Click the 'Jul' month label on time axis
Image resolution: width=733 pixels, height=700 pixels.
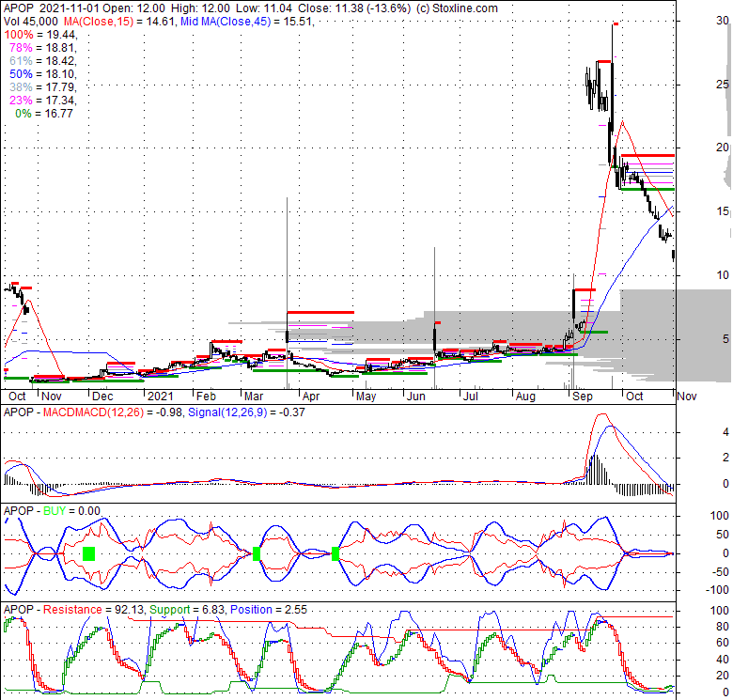470,397
